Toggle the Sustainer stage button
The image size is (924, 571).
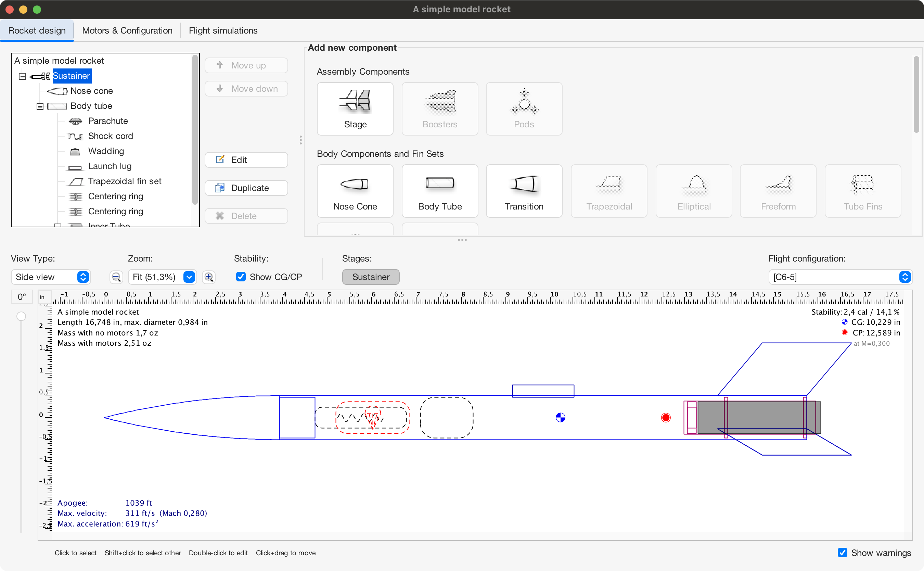(x=371, y=277)
